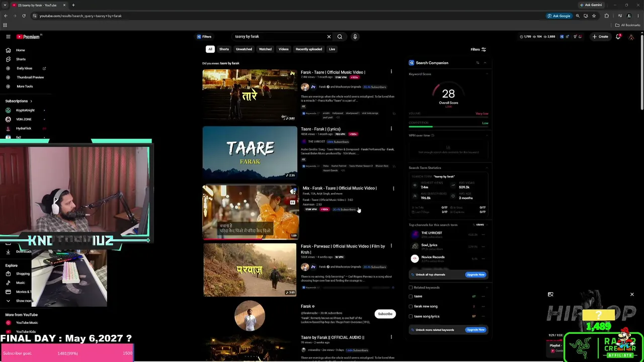This screenshot has width=644, height=362.
Task: Open the KryptoKnight subscription channel
Action: coord(25,110)
